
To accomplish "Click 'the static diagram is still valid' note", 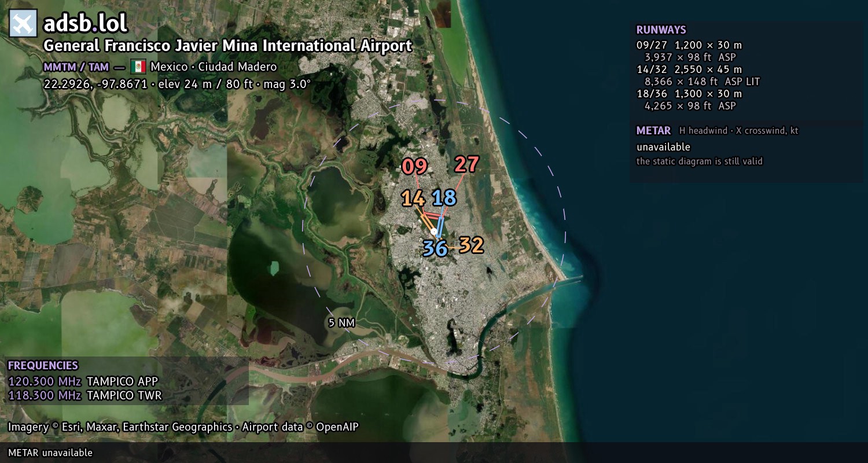I will click(x=700, y=161).
